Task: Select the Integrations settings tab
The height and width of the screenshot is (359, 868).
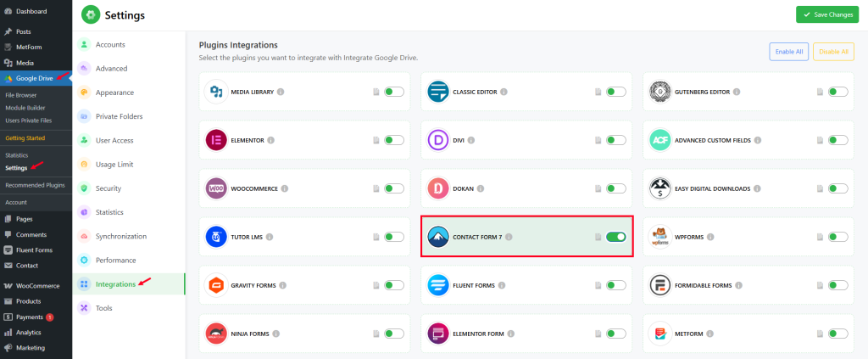Action: pyautogui.click(x=129, y=284)
